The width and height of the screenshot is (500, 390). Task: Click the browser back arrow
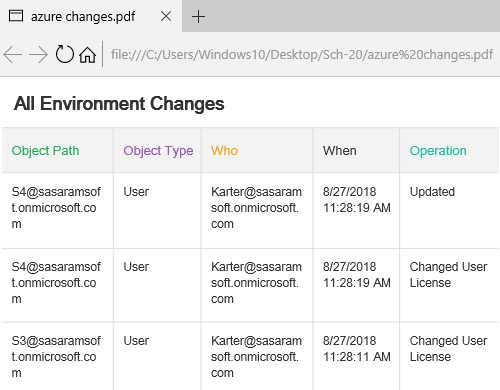tap(13, 54)
